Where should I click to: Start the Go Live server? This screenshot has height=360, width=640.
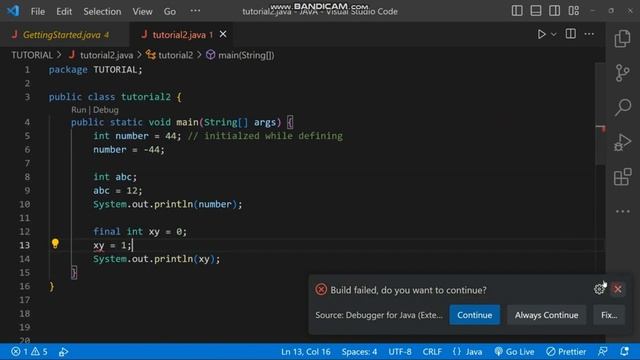[x=514, y=351]
